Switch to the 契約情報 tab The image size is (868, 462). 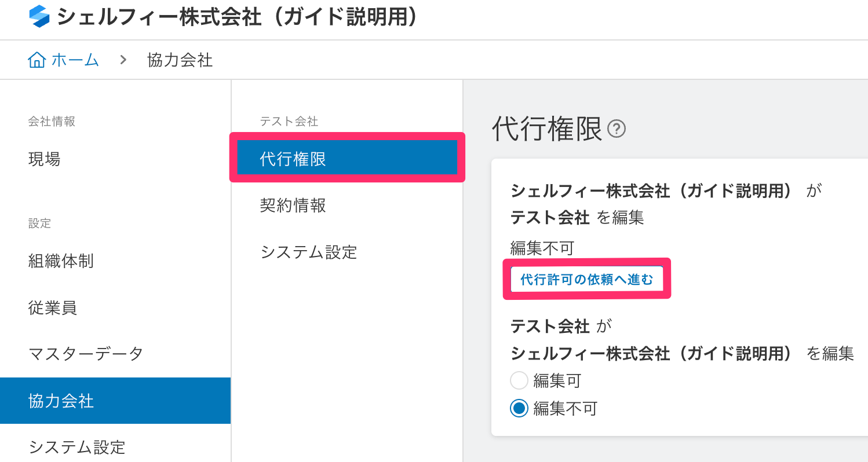point(293,206)
